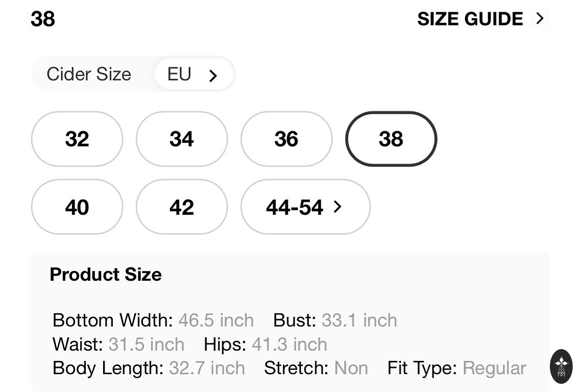Select size 36
Image resolution: width=581 pixels, height=392 pixels.
pyautogui.click(x=286, y=139)
